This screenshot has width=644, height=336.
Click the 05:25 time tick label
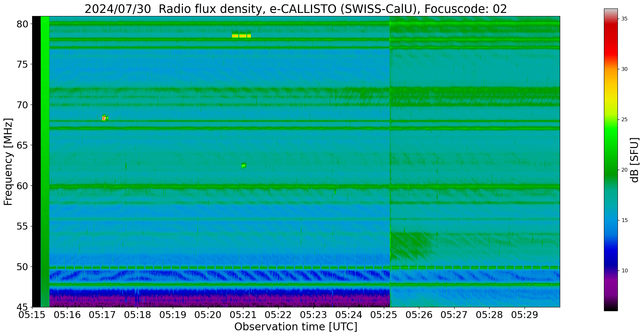(x=384, y=315)
